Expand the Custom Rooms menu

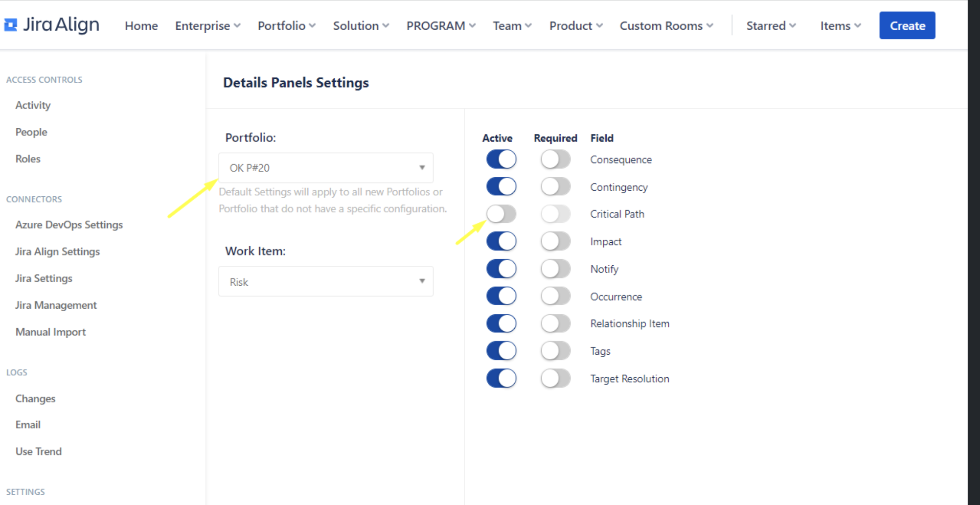pyautogui.click(x=666, y=26)
